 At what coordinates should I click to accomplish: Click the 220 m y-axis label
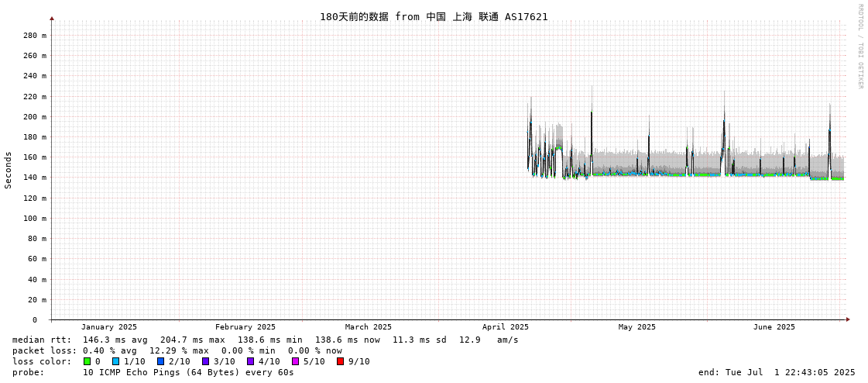35,96
